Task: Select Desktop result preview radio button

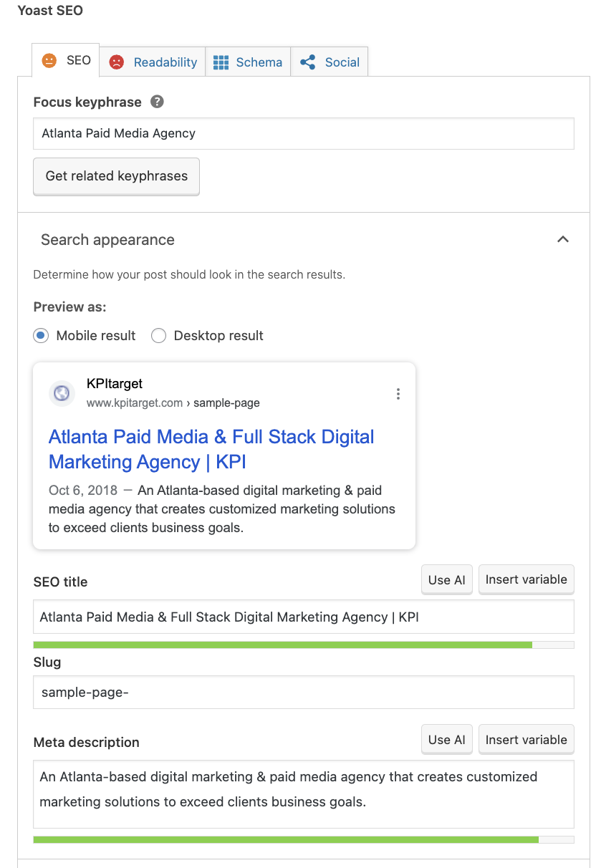Action: coord(158,335)
